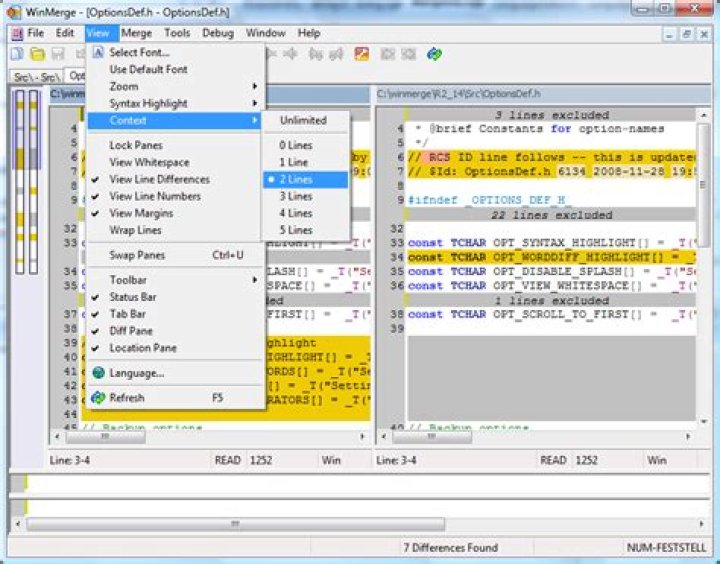This screenshot has height=564, width=720.
Task: Click the right arrow of the right pane's horizontal scrollbar
Action: pos(688,436)
